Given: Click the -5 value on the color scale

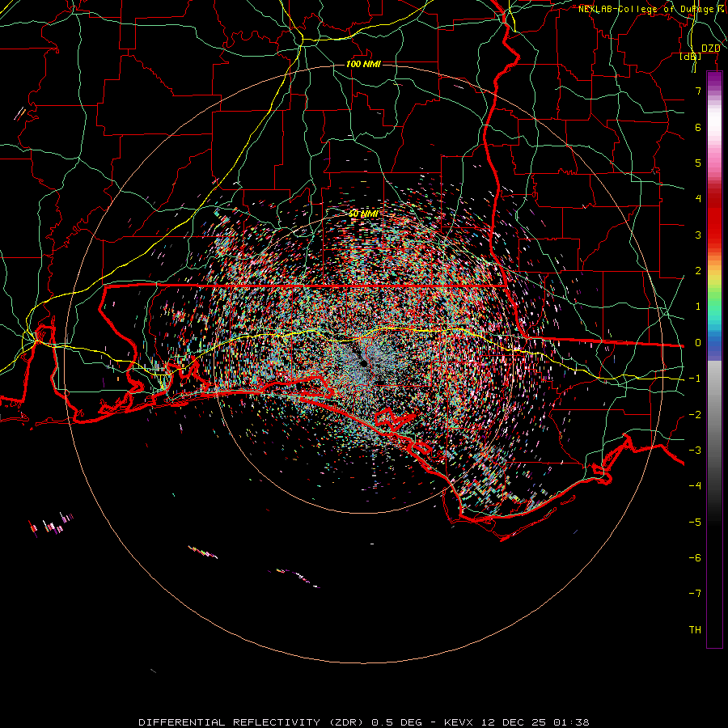Looking at the screenshot, I should 695,523.
